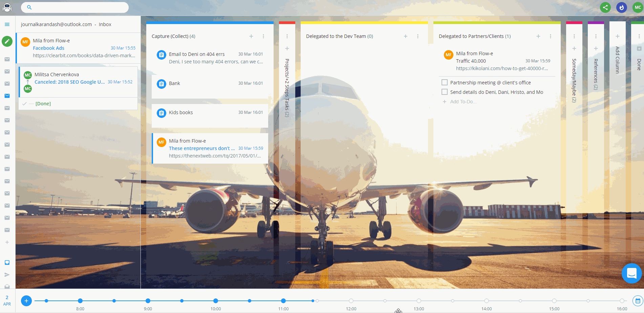
Task: Open Delegated to Partners/Clients options menu
Action: pos(551,36)
